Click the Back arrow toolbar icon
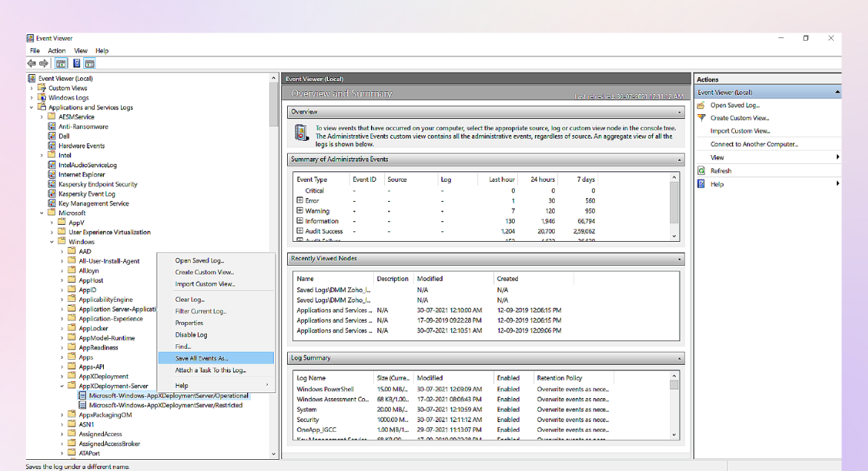This screenshot has width=868, height=471. 32,64
